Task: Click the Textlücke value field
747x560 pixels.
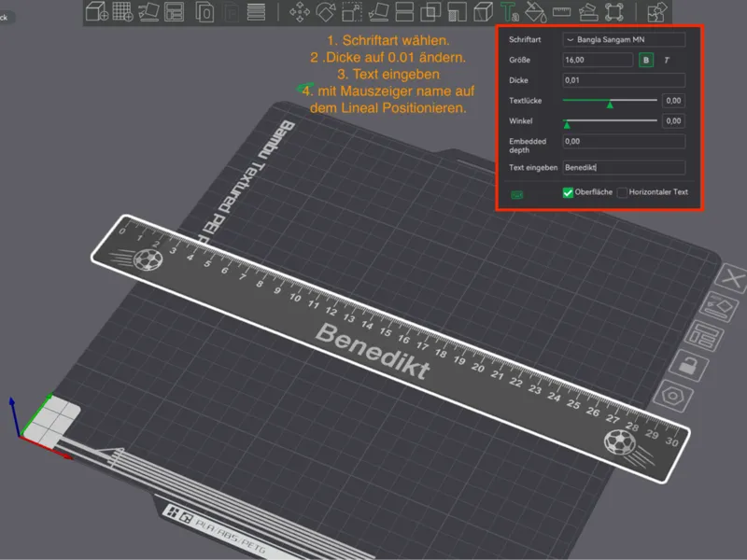Action: point(673,101)
